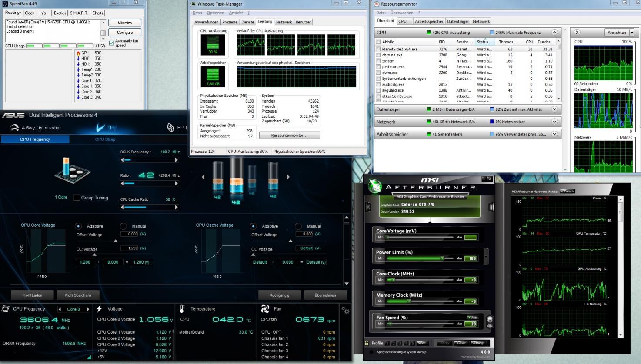
Task: Check the chrome.exe process checkbox
Action: [378, 55]
